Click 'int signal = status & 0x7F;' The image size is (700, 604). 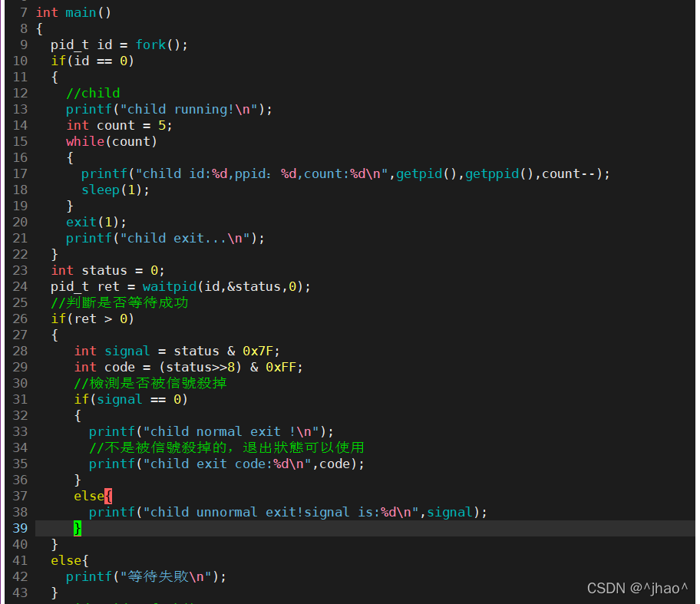click(177, 351)
